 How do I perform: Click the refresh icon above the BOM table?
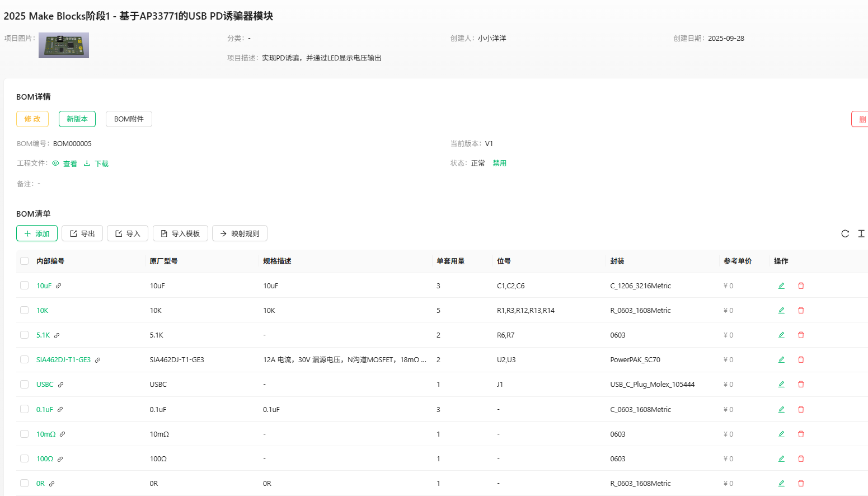tap(845, 233)
